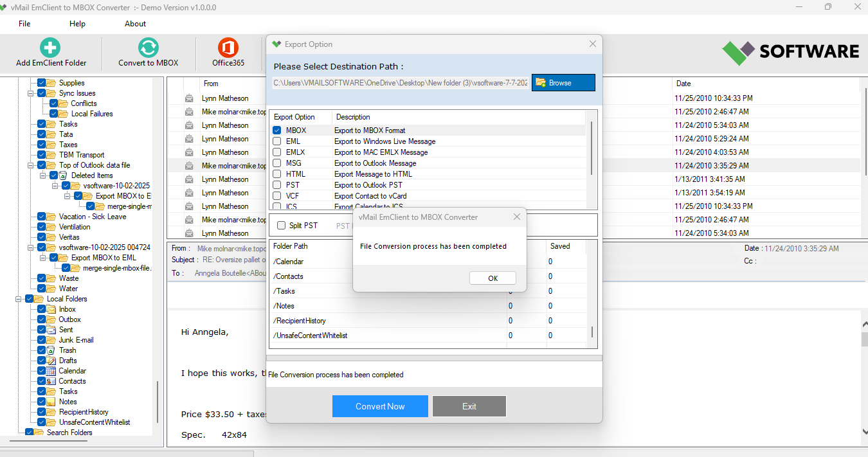
Task: Open the About menu
Action: click(x=135, y=24)
